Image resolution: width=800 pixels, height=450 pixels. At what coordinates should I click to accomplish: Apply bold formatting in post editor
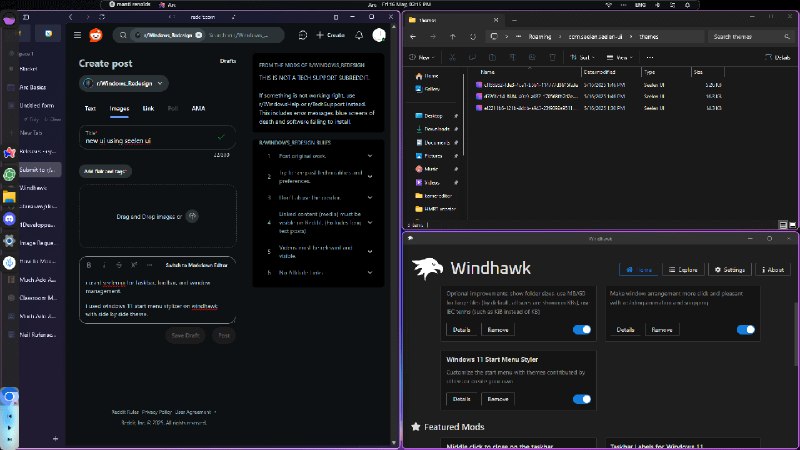[89, 265]
